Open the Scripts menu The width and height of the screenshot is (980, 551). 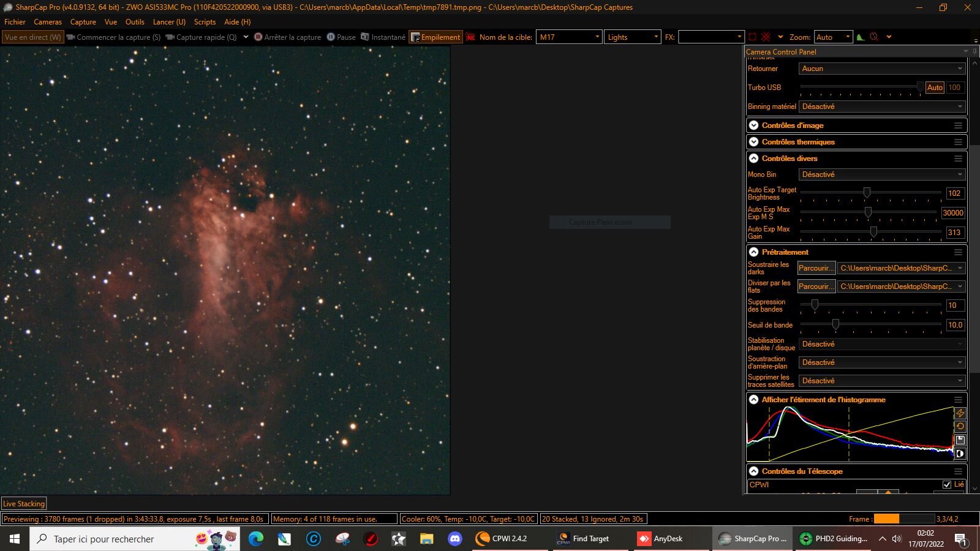coord(205,22)
